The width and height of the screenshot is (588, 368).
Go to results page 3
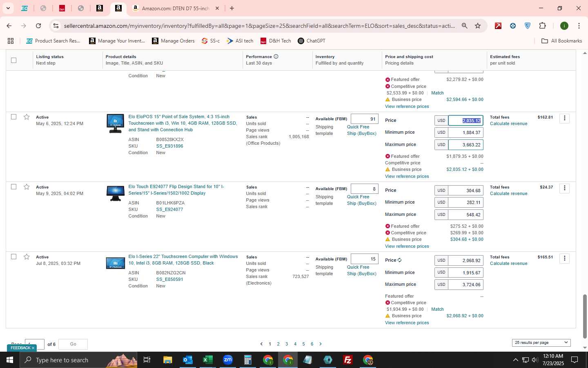click(x=287, y=344)
